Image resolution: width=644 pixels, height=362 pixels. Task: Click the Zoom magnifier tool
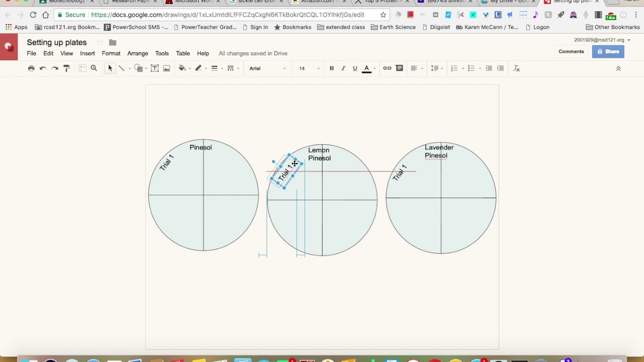pyautogui.click(x=94, y=68)
